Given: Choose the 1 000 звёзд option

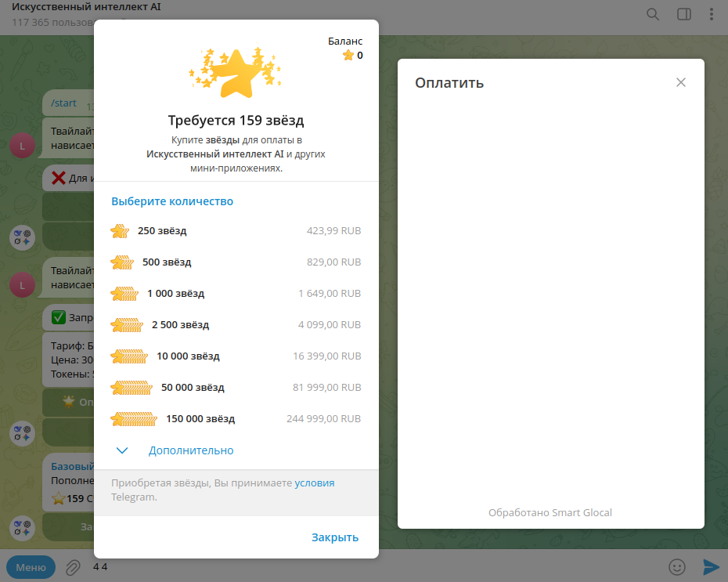Looking at the screenshot, I should [236, 294].
